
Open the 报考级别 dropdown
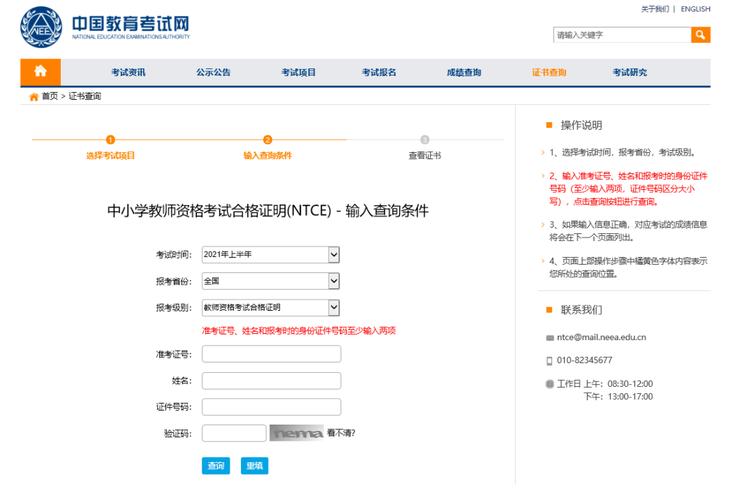pos(271,307)
